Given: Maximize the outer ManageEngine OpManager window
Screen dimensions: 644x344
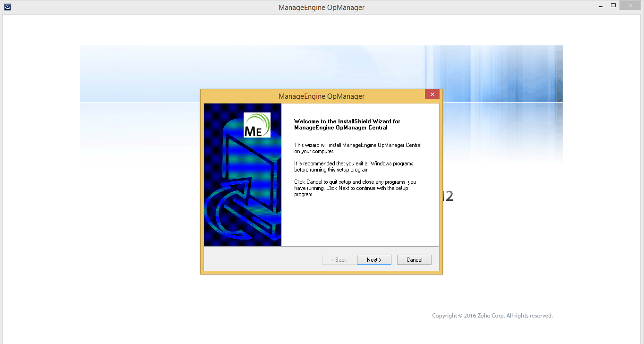Looking at the screenshot, I should click(x=613, y=6).
